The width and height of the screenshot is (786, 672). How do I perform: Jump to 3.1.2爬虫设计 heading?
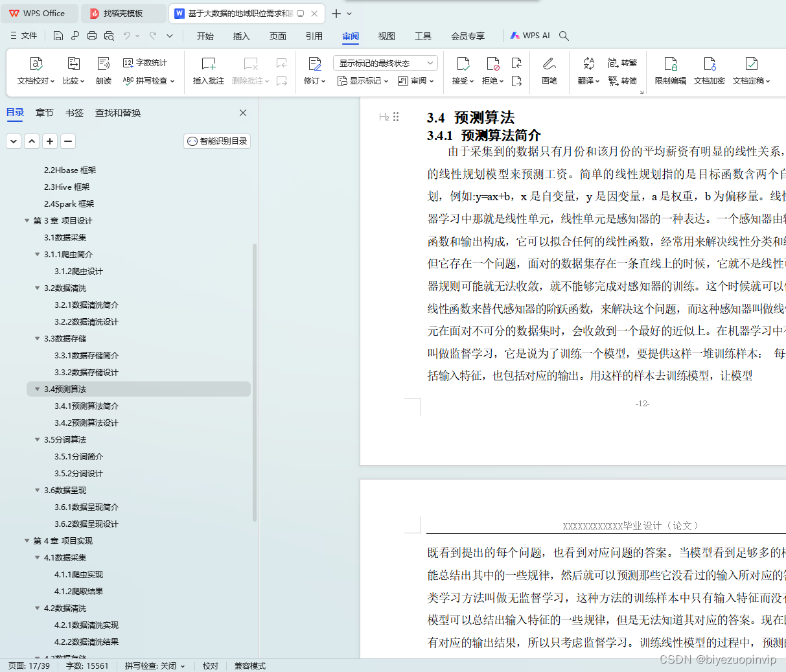click(78, 272)
